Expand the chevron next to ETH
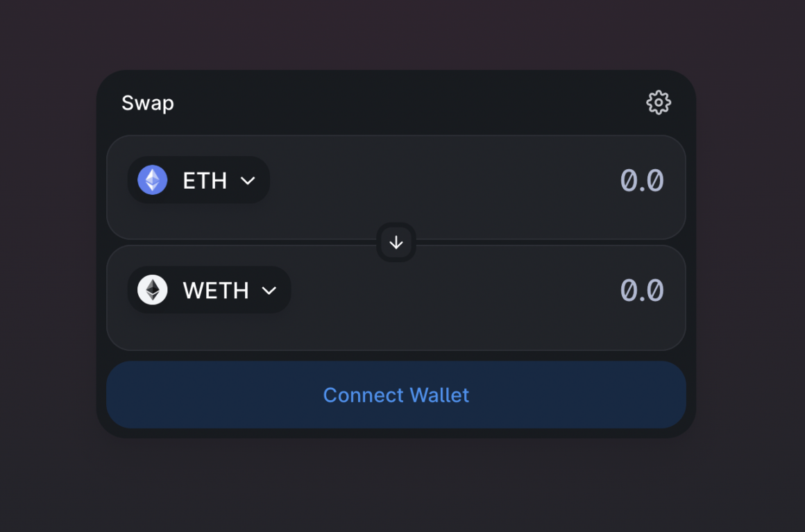This screenshot has height=532, width=805. (x=249, y=180)
